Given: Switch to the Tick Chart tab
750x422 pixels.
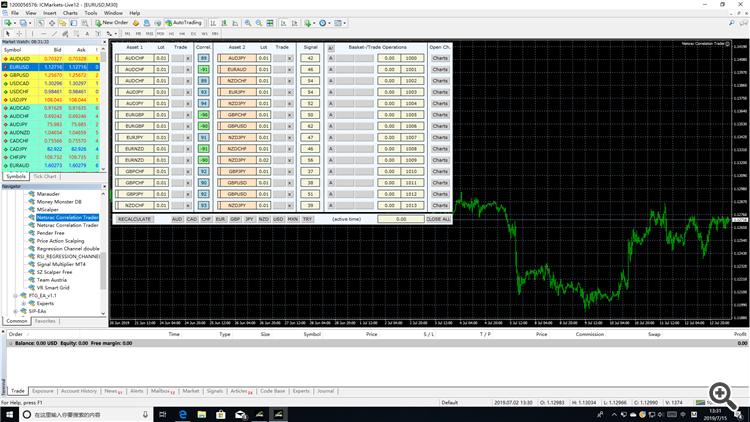Looking at the screenshot, I should 44,177.
